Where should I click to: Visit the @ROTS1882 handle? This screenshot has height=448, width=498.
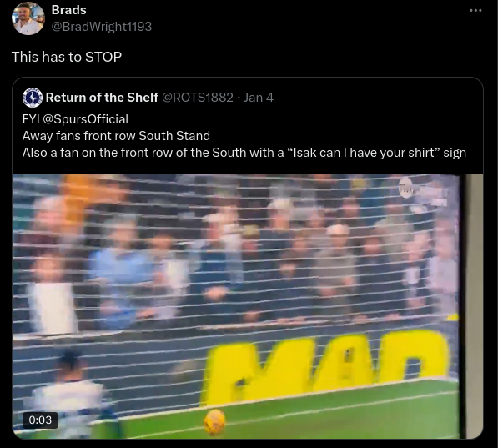198,98
